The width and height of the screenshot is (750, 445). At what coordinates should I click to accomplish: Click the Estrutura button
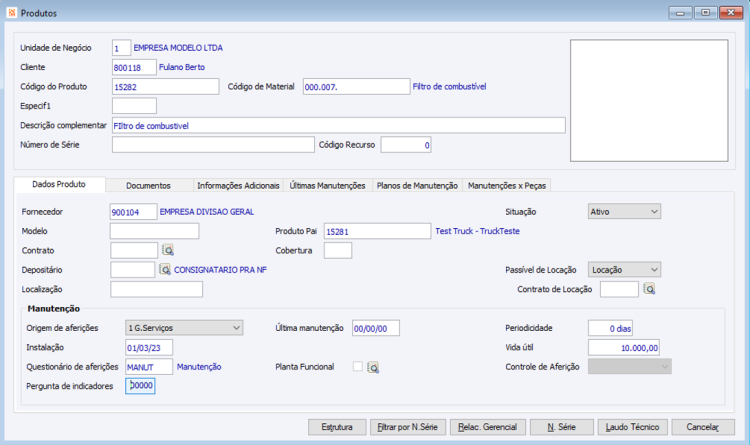pos(337,427)
